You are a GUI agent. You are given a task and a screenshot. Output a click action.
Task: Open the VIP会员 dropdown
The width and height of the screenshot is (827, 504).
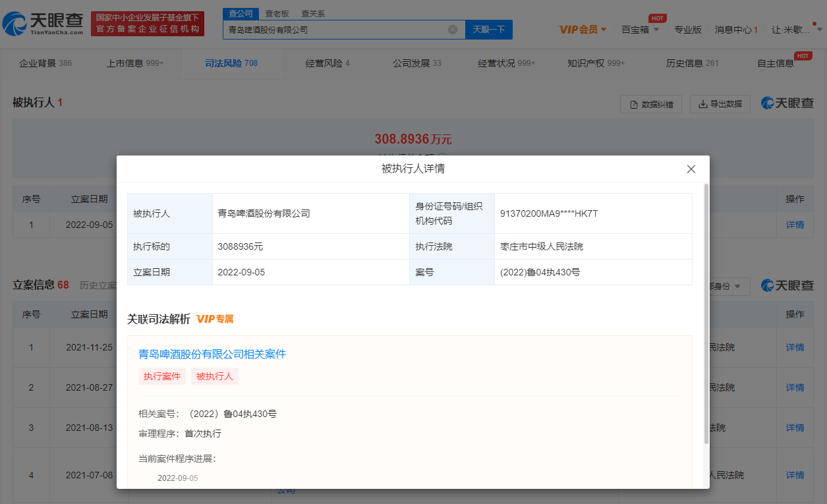583,30
